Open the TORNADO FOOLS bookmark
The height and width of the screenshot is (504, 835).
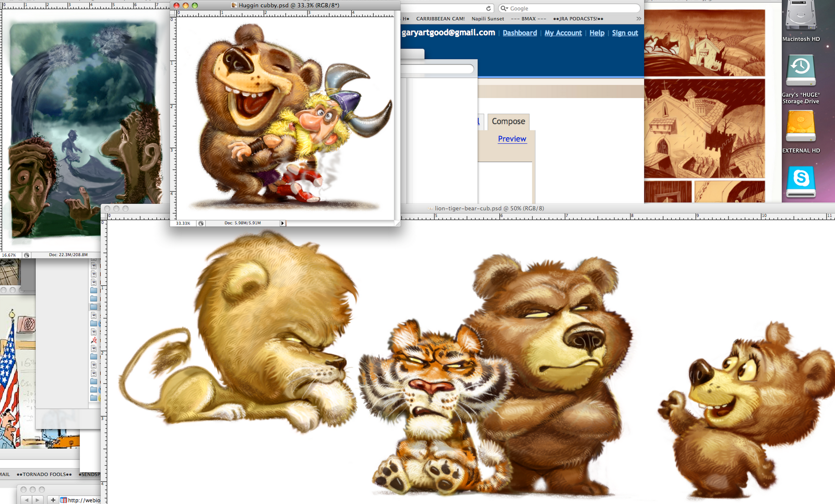44,475
